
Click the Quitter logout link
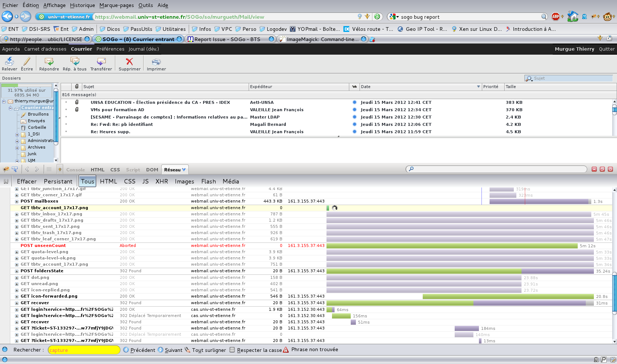click(x=606, y=49)
